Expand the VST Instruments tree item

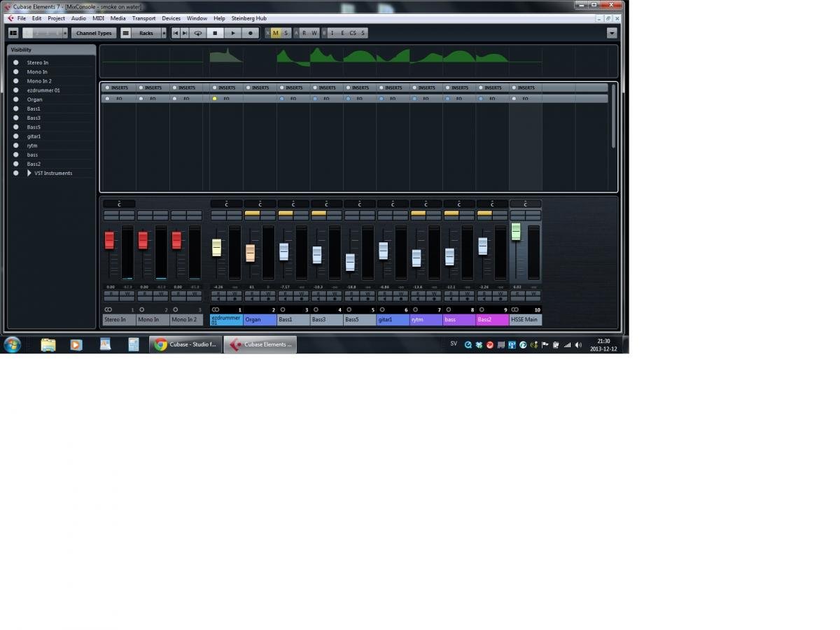tap(29, 173)
